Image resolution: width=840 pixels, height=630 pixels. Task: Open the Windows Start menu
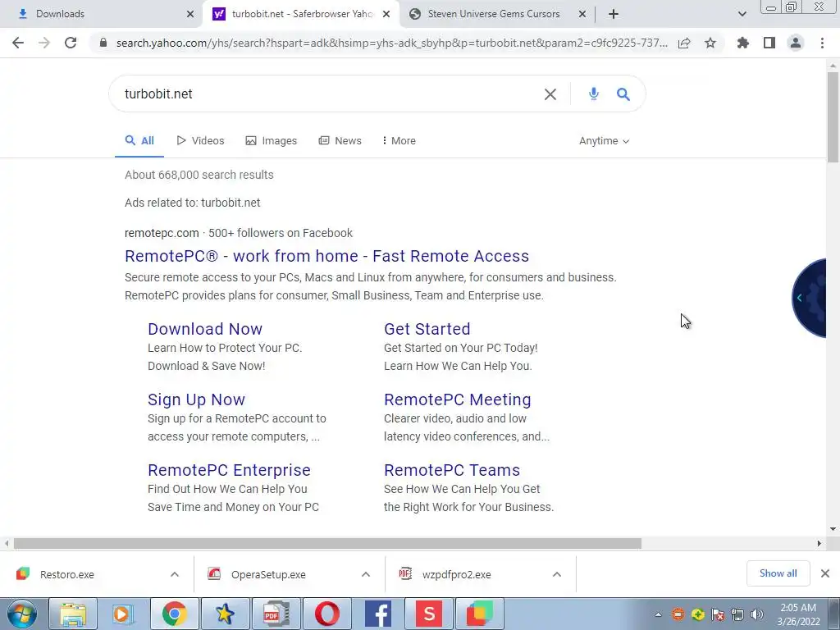(22, 614)
